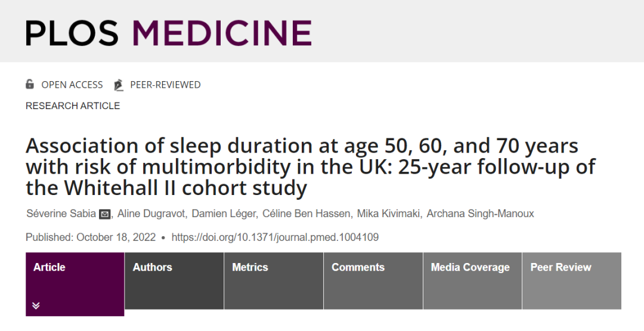Switch to the Authors tab
The image size is (644, 331).
tap(174, 281)
